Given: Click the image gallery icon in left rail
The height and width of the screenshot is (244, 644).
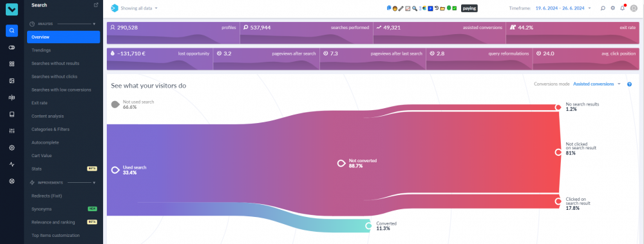Looking at the screenshot, I should click(x=12, y=80).
